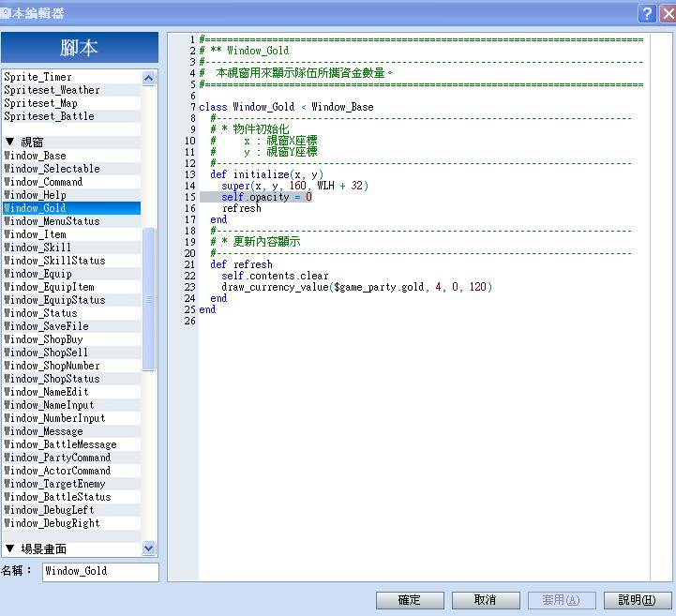Screen dimensions: 676x616
Task: Select Spriteset_Battle script
Action: click(71, 116)
